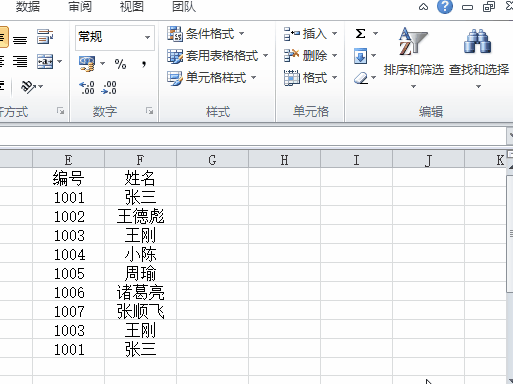513x384 pixels.
Task: Click the Clear eraser icon
Action: [x=360, y=78]
